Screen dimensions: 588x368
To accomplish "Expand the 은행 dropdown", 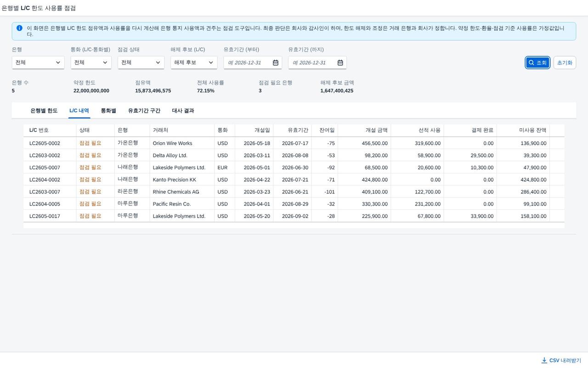I will pyautogui.click(x=38, y=63).
